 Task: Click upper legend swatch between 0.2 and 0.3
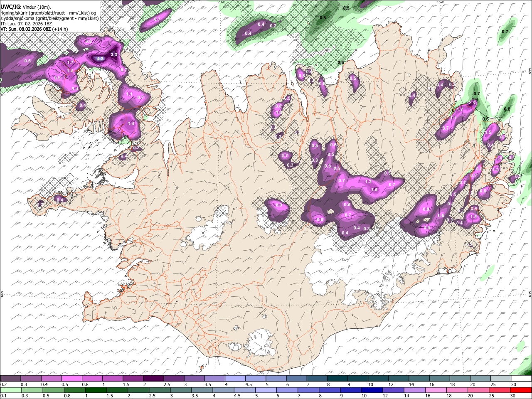(11, 379)
